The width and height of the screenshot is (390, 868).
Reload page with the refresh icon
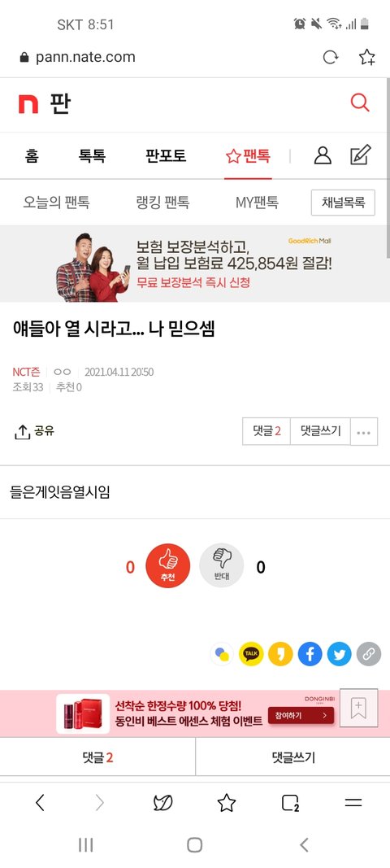tap(330, 57)
